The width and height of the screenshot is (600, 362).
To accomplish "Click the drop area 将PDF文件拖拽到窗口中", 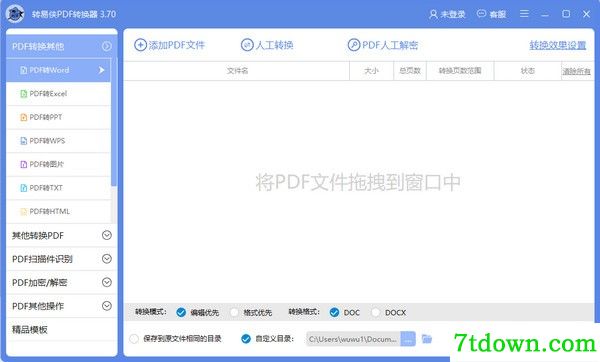I will [x=358, y=182].
